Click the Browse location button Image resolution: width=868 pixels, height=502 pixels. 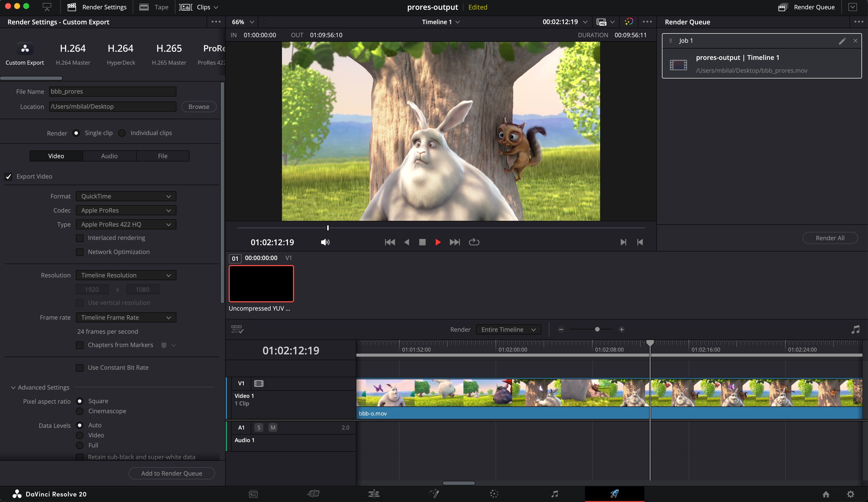pyautogui.click(x=199, y=107)
